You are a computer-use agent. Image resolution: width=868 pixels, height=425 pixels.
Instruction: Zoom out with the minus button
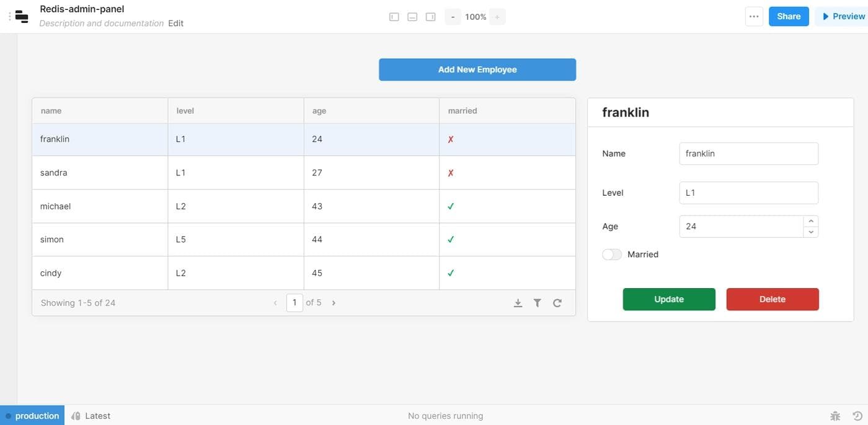tap(453, 17)
